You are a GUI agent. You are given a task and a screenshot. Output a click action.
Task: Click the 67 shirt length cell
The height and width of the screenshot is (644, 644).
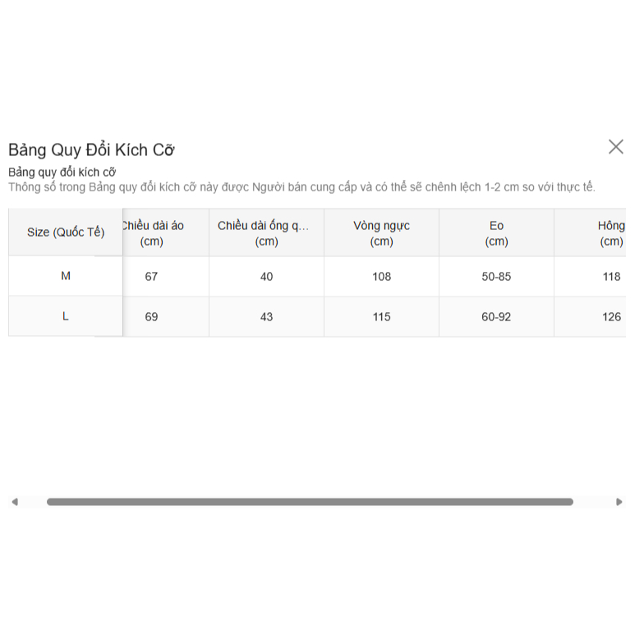point(151,277)
